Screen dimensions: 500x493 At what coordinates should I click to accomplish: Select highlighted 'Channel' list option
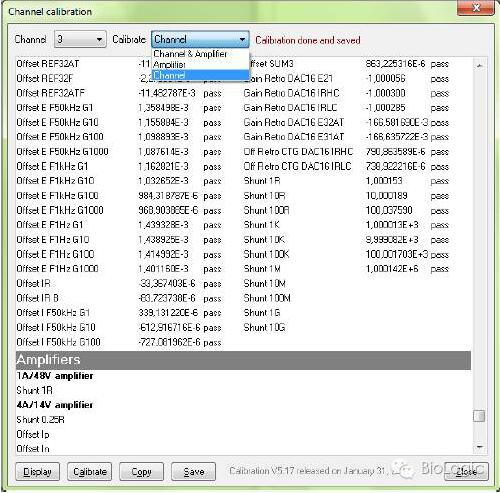(200, 75)
